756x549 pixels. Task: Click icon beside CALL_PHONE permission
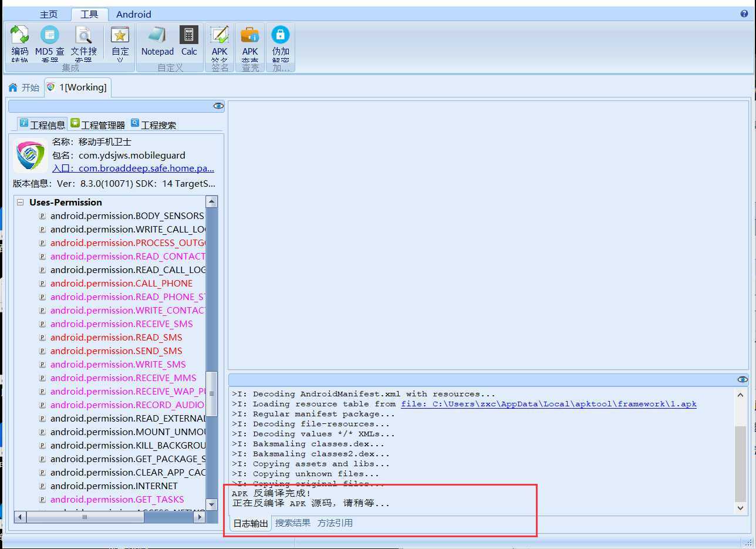[42, 284]
